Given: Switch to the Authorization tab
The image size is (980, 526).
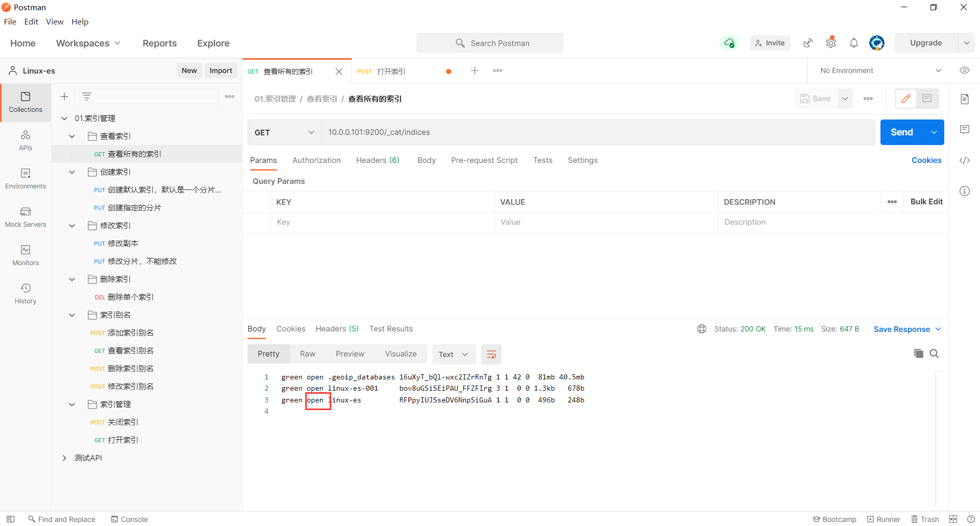Looking at the screenshot, I should click(316, 160).
